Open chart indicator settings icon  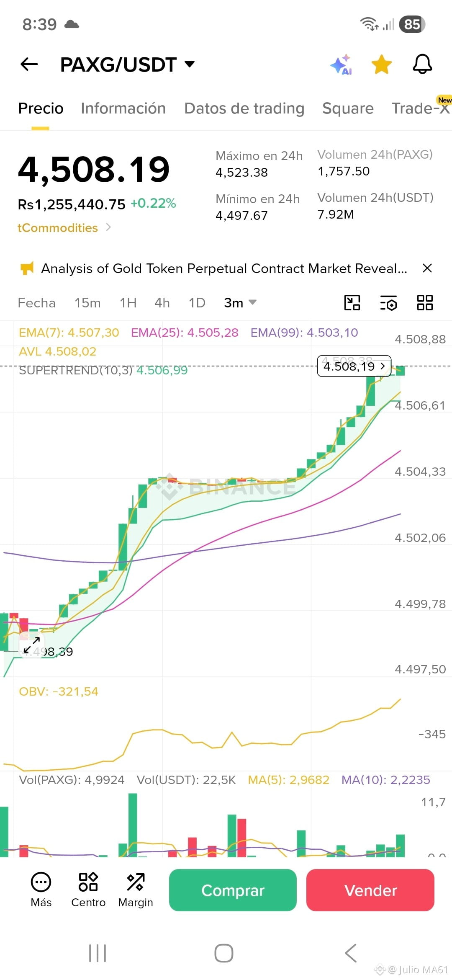(x=388, y=303)
